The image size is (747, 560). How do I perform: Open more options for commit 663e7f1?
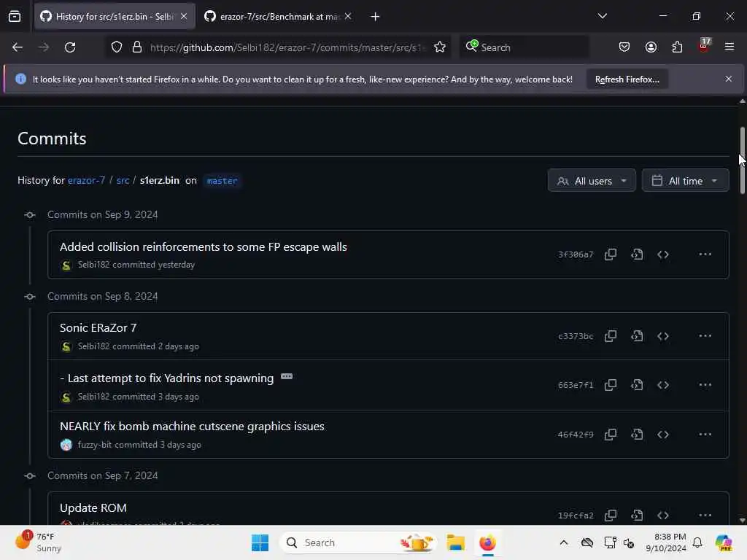tap(705, 385)
